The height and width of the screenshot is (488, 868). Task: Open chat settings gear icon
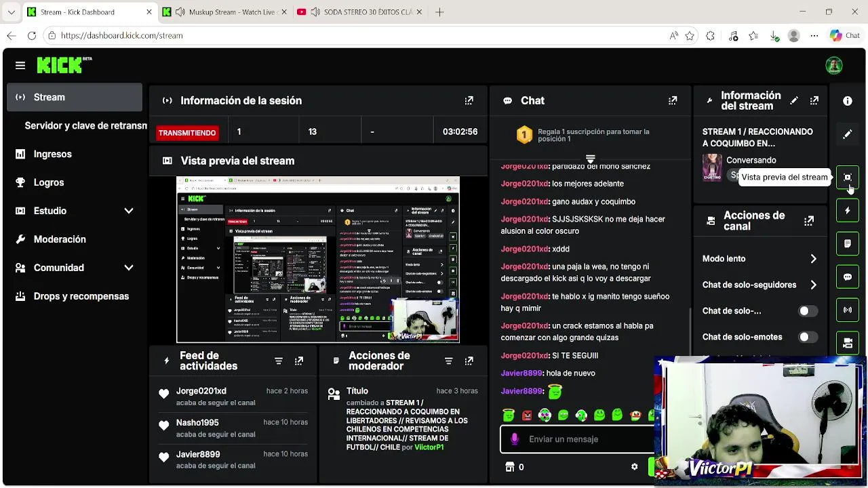(x=634, y=467)
